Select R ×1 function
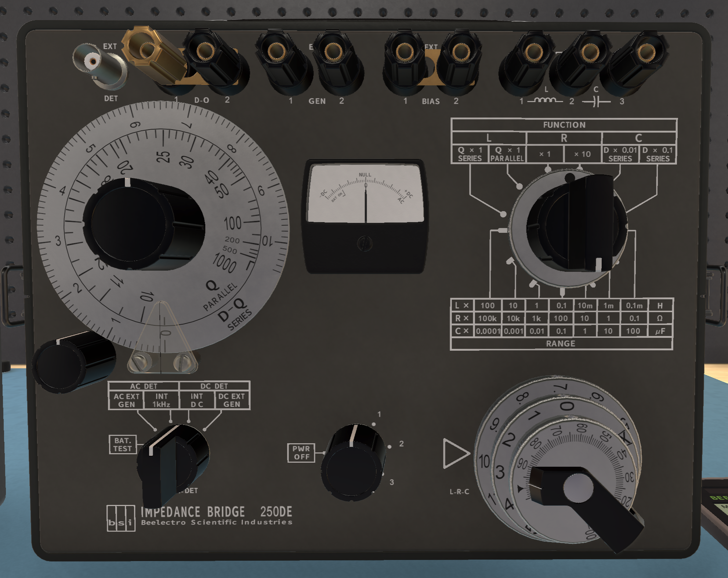Screen dimensions: 728x578 click(545, 154)
